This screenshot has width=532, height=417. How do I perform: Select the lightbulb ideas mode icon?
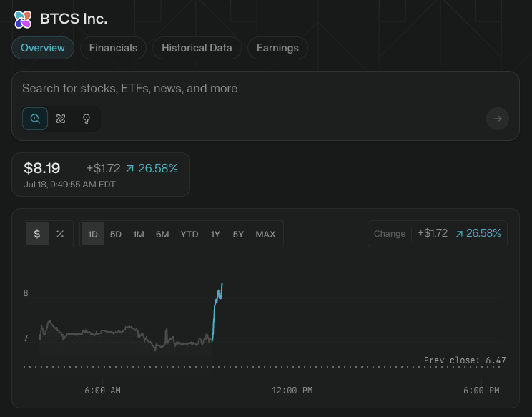coord(87,119)
